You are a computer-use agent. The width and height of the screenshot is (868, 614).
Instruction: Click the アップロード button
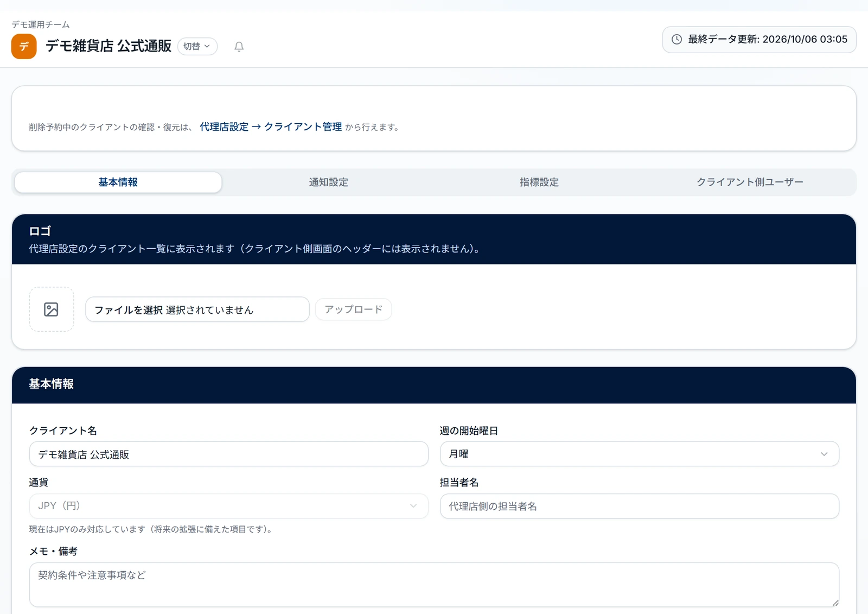coord(354,309)
